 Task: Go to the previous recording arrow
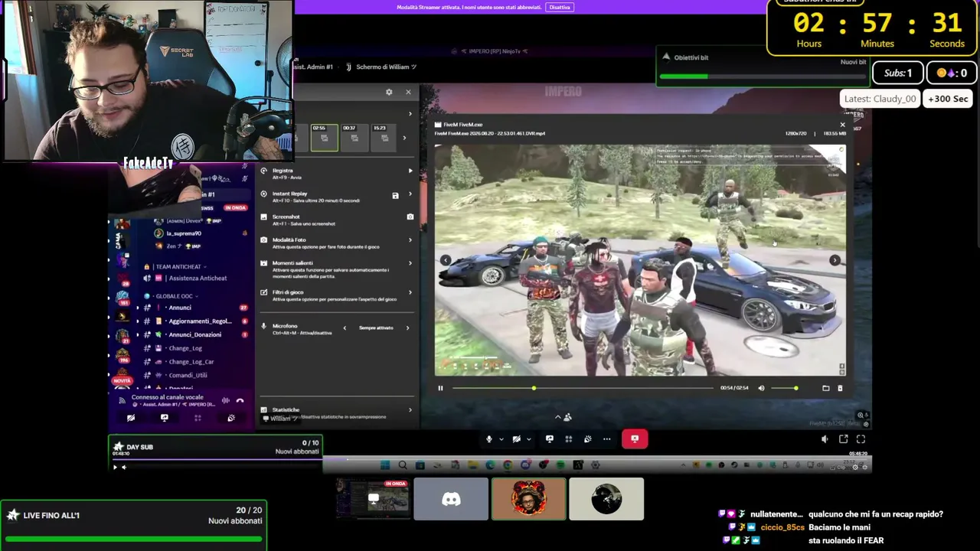[x=446, y=260]
